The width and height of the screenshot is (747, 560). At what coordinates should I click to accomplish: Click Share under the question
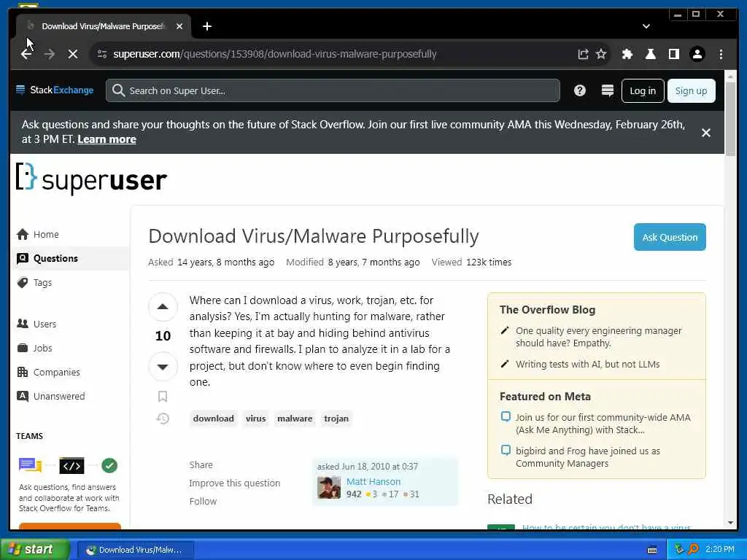tap(201, 464)
